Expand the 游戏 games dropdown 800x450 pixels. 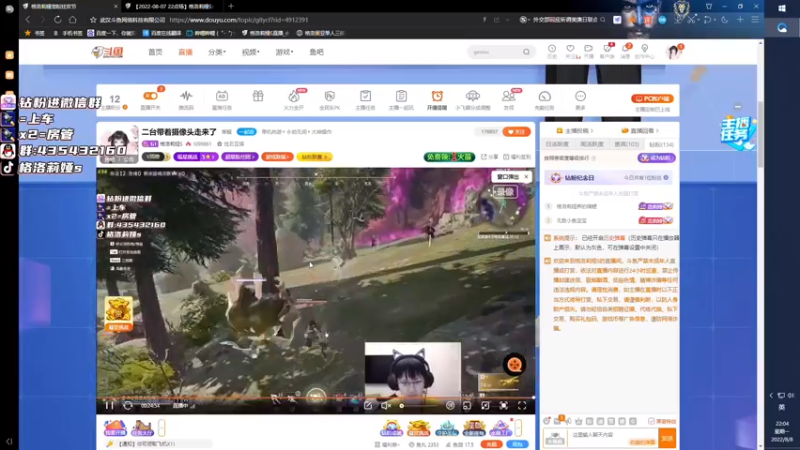(284, 52)
